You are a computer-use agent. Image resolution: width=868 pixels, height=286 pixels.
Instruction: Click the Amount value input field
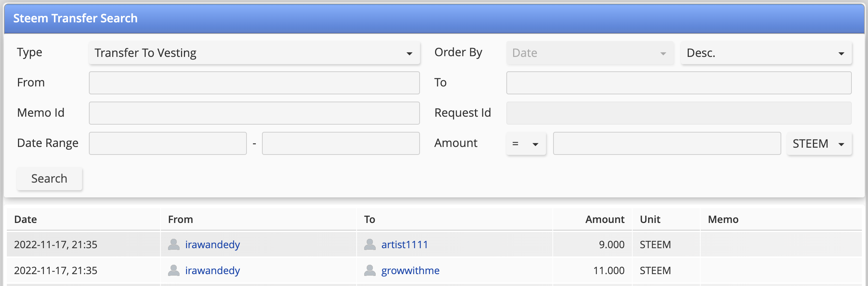pos(667,143)
